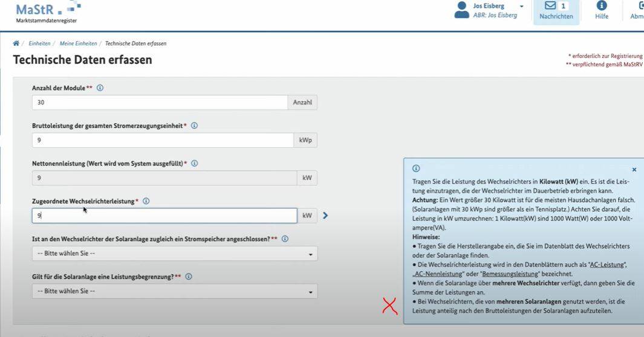Open the Leistungsbegrenzung dropdown
Viewport: 644px width, 337px height.
[174, 291]
